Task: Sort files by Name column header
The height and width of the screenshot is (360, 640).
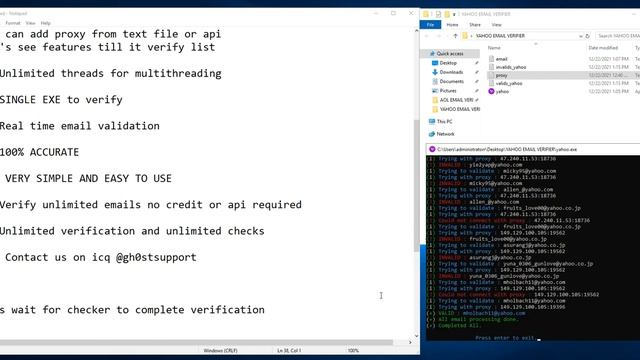Action: (494, 48)
